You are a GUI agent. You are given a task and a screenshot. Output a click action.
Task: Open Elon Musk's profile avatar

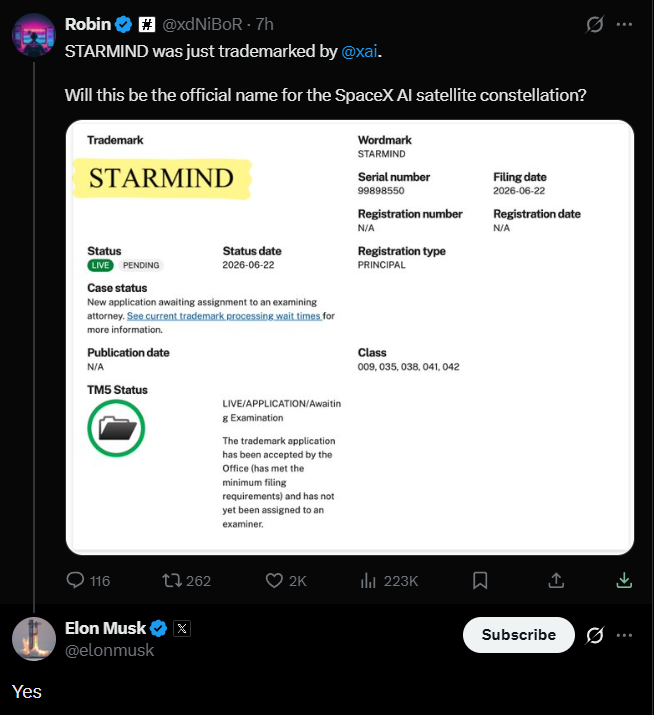pyautogui.click(x=34, y=639)
